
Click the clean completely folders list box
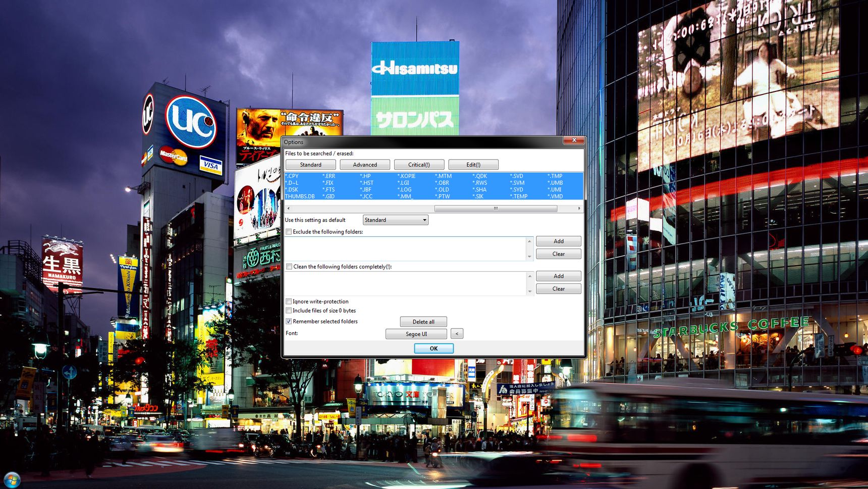click(x=405, y=284)
